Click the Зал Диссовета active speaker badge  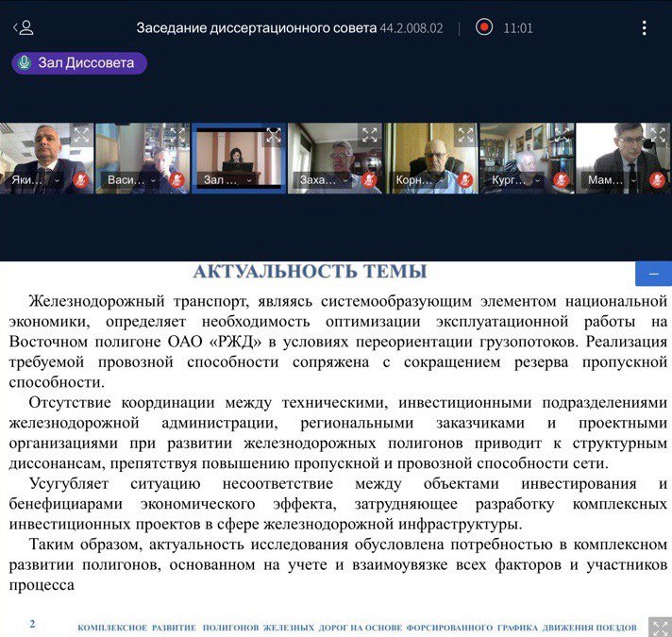79,63
